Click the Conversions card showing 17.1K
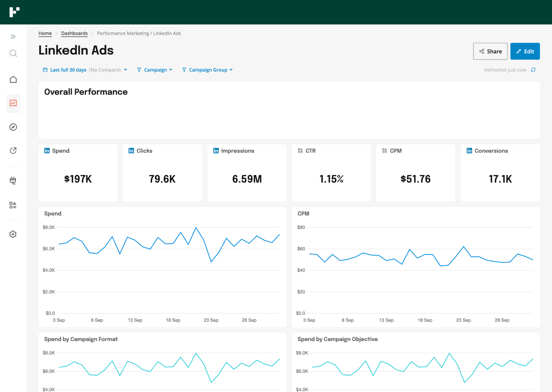Screen dimensions: 552x392 click(x=500, y=173)
